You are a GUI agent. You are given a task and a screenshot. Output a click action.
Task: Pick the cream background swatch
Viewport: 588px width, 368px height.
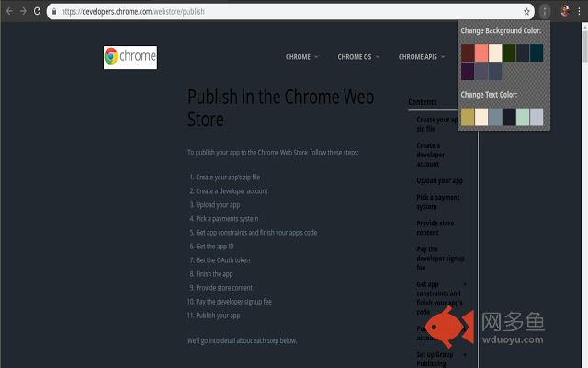[495, 53]
